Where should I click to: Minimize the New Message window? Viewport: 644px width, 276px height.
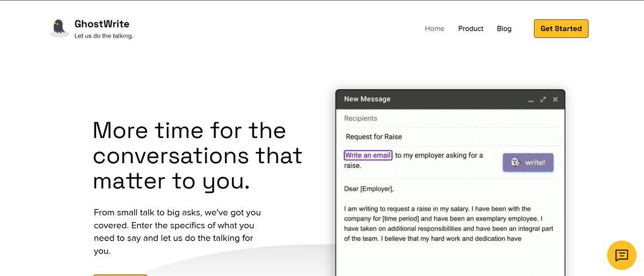click(531, 100)
